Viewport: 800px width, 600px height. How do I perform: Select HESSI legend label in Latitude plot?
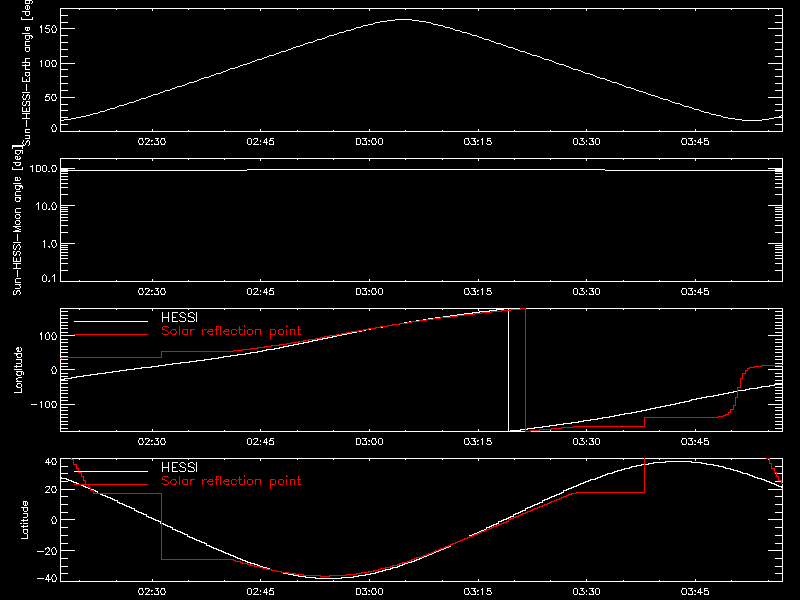(x=179, y=467)
